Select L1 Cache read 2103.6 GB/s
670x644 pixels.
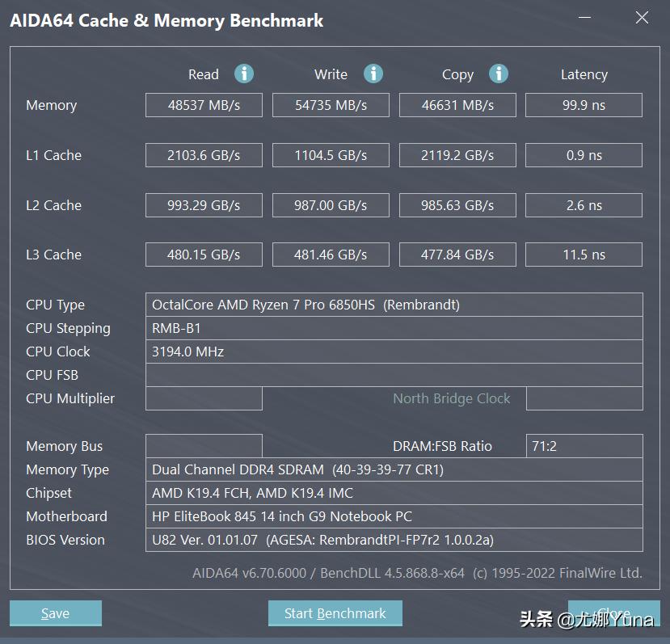coord(204,155)
